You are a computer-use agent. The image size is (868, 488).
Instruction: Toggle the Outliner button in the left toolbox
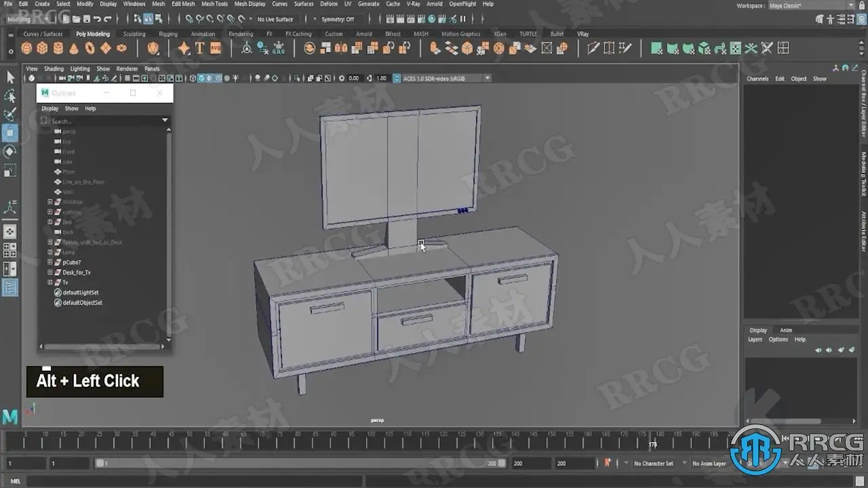10,287
